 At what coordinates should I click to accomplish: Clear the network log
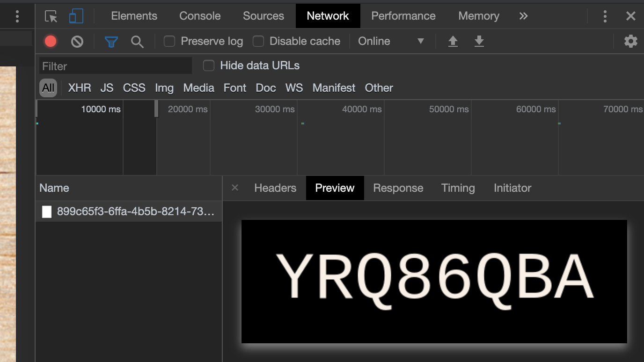(x=77, y=42)
